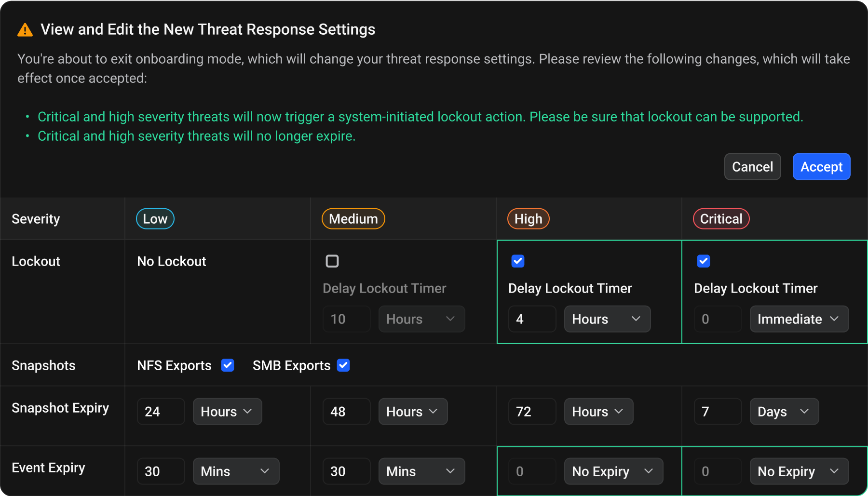
Task: Click the Low severity badge
Action: click(x=155, y=219)
